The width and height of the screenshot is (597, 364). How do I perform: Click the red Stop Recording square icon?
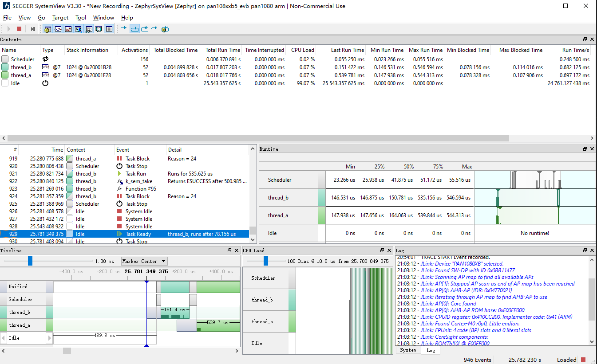pos(19,29)
